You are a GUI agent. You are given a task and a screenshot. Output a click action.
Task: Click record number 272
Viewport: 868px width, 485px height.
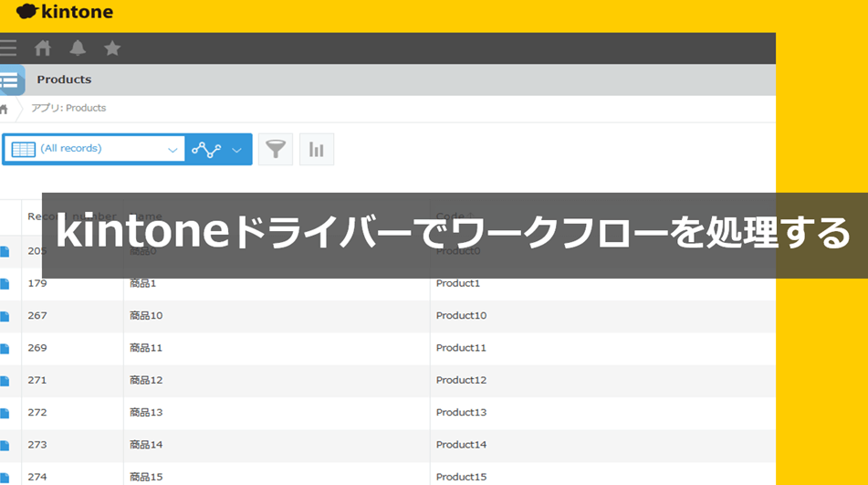(37, 413)
